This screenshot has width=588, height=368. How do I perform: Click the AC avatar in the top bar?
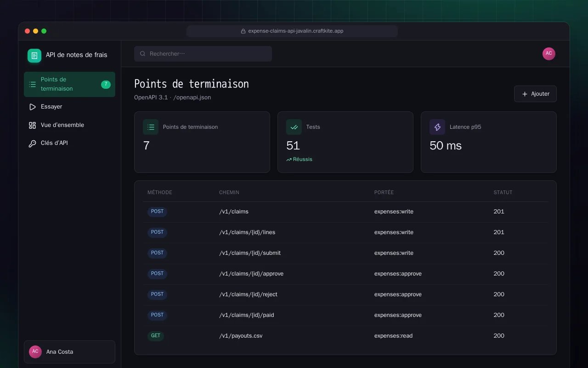549,54
